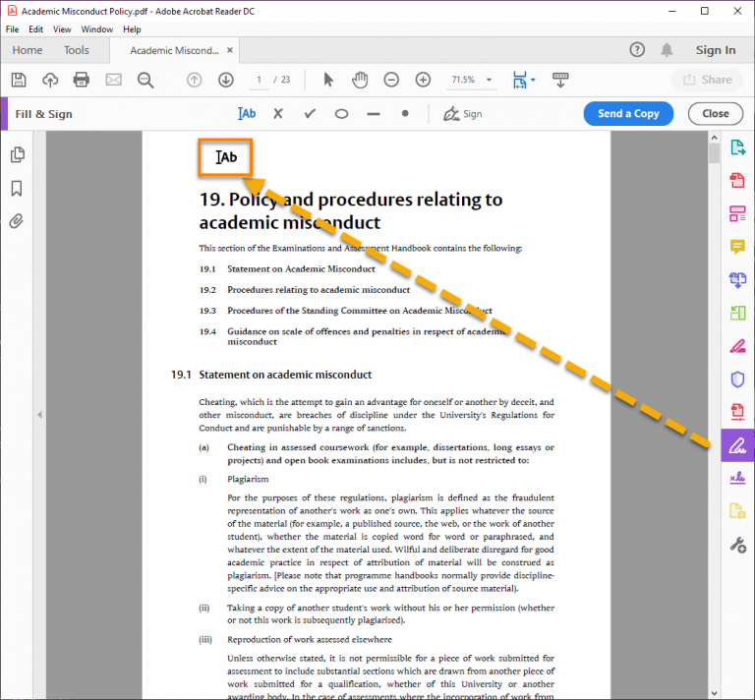This screenshot has width=755, height=700.
Task: Click the 71.5% zoom value field
Action: click(463, 80)
